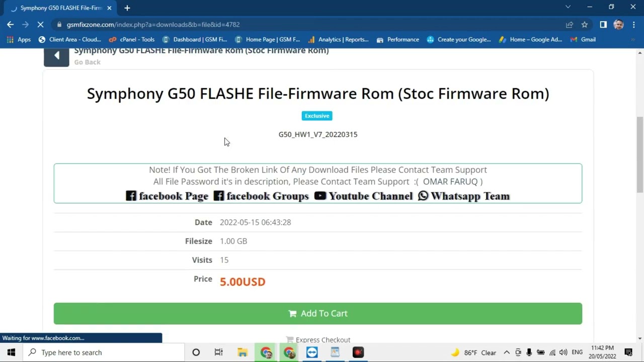Open the Whatsapp Team link
The width and height of the screenshot is (644, 362).
[464, 196]
